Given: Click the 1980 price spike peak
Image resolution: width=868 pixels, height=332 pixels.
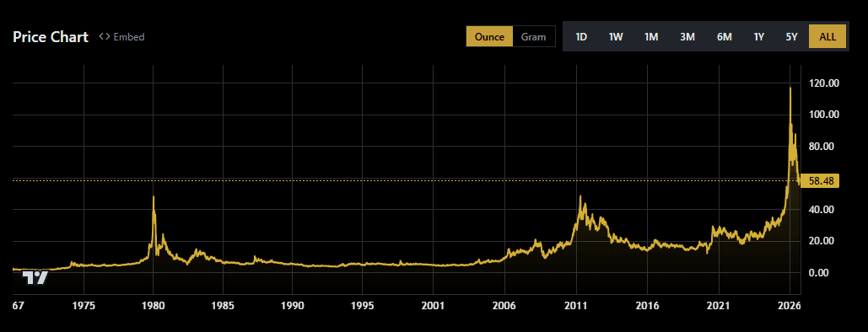Looking at the screenshot, I should pos(154,197).
